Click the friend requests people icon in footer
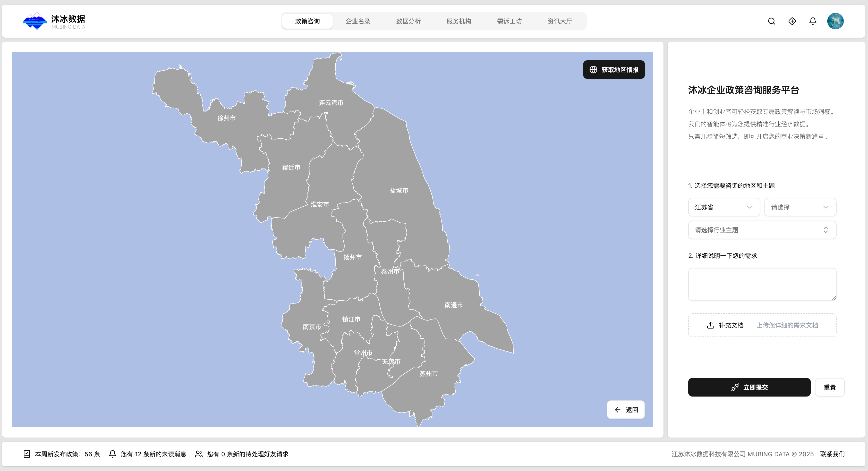Screen dimensions: 868x471 tap(199, 454)
